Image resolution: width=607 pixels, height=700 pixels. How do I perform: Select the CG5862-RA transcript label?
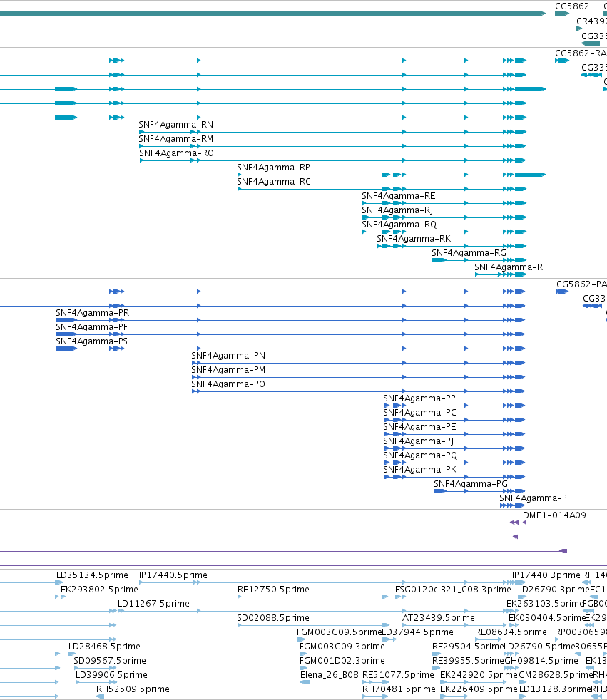(581, 53)
